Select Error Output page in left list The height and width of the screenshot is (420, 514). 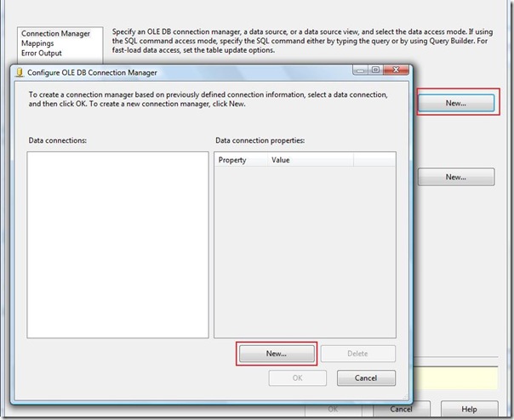click(42, 53)
